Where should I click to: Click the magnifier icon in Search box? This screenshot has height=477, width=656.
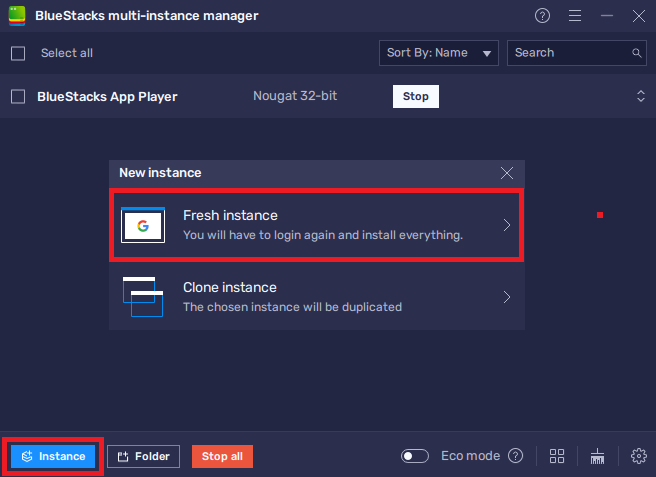pyautogui.click(x=636, y=53)
